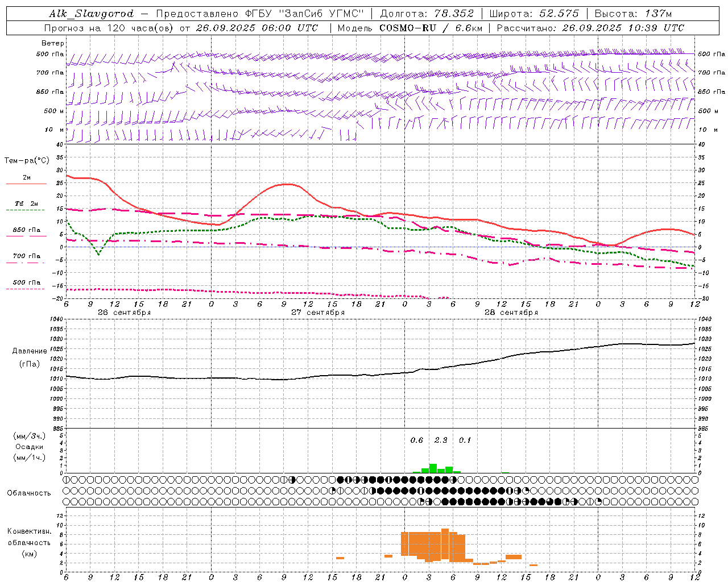Click the '(мм/3ч.)' precipitation unit label
The image size is (728, 582).
point(30,436)
